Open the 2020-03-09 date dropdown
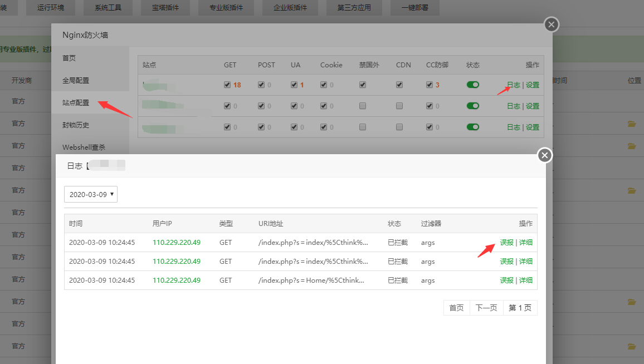The image size is (644, 364). (x=91, y=194)
